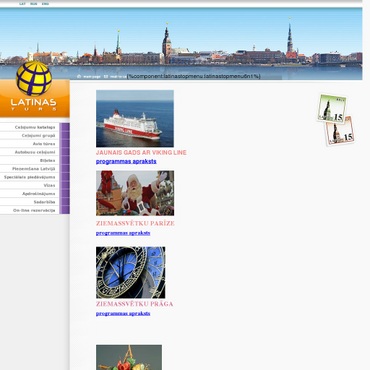Image resolution: width=370 pixels, height=370 pixels.
Task: Open the green calendar stamp icon
Action: click(332, 109)
